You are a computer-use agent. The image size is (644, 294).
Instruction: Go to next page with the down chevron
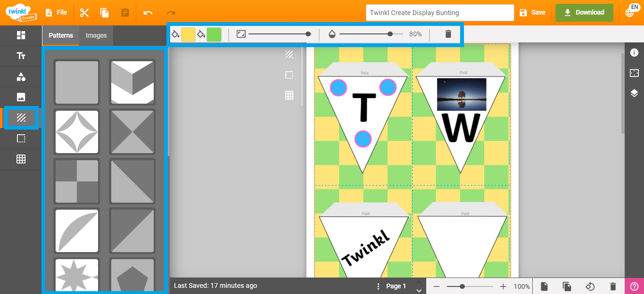pyautogui.click(x=419, y=290)
